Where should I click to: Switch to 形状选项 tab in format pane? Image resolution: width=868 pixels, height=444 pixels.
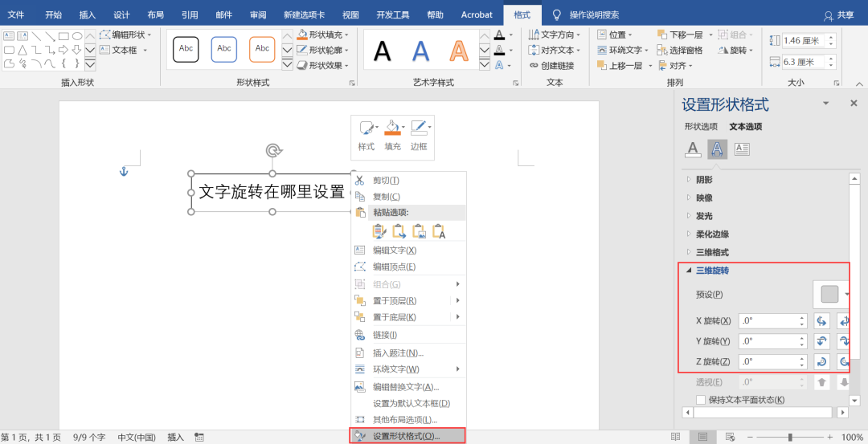coord(701,127)
